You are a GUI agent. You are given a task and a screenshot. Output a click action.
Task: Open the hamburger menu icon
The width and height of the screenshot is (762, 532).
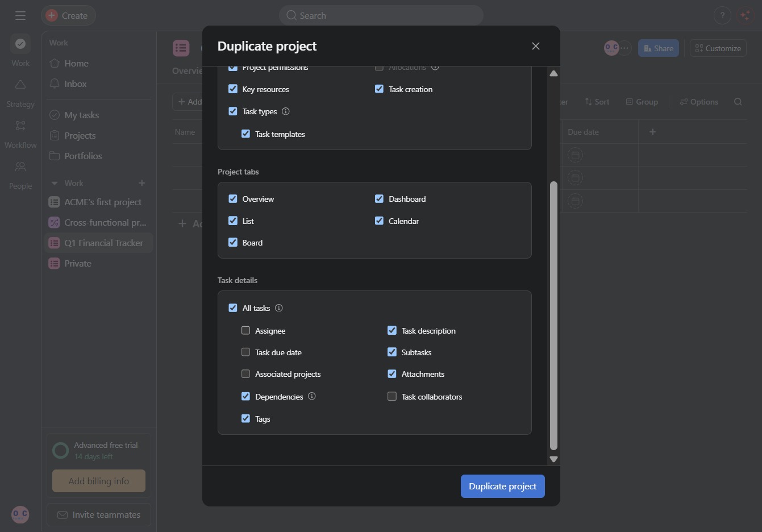pyautogui.click(x=20, y=15)
